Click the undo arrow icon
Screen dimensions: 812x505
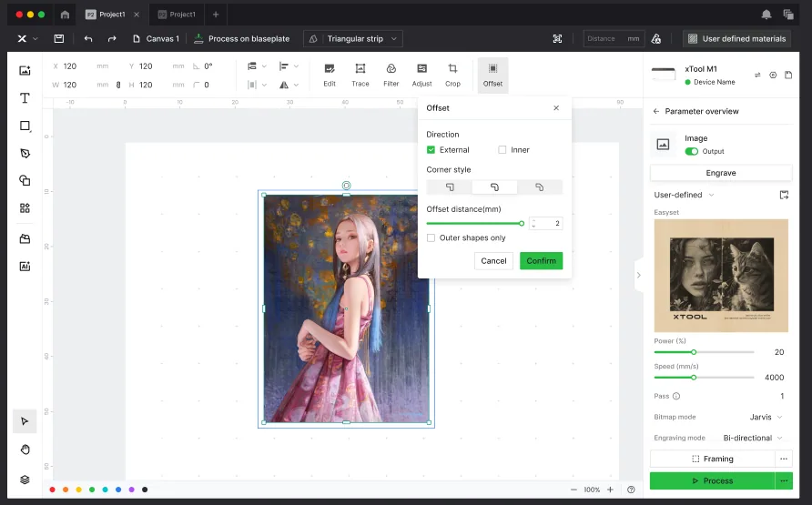click(88, 39)
